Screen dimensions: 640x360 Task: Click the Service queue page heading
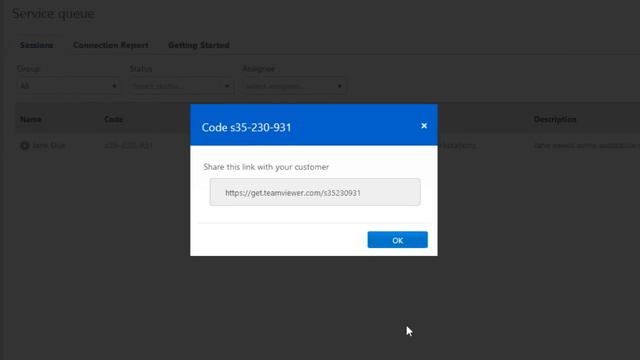coord(53,13)
